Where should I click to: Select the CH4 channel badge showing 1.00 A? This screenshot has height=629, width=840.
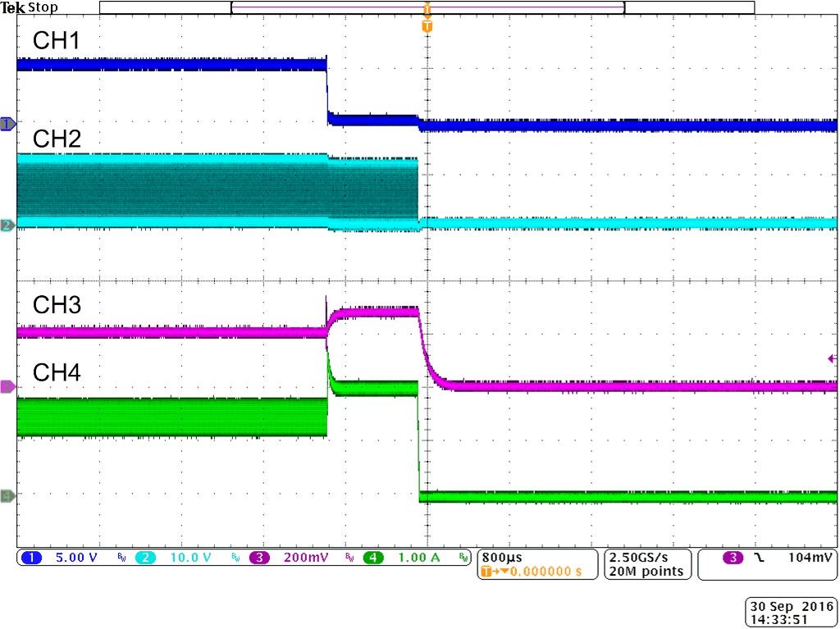(375, 558)
